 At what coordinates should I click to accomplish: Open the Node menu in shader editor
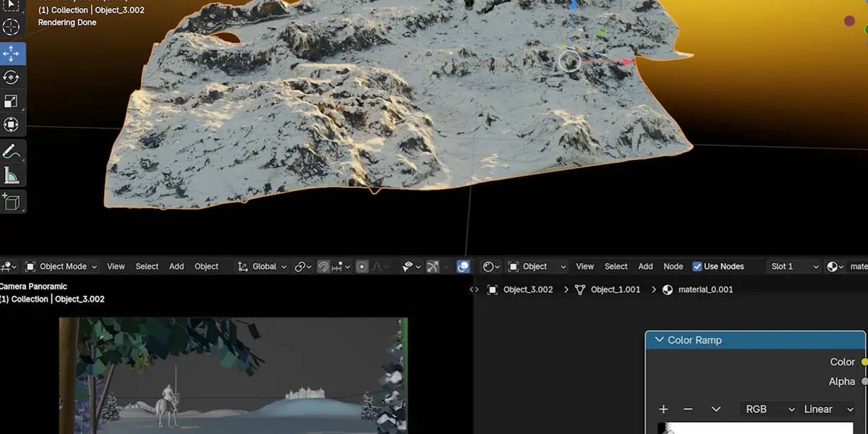pos(673,266)
